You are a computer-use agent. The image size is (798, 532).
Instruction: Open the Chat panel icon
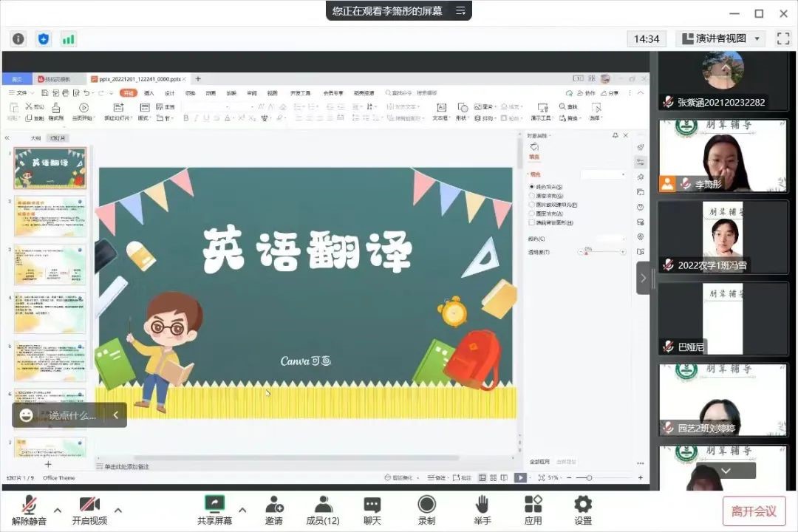click(x=372, y=505)
